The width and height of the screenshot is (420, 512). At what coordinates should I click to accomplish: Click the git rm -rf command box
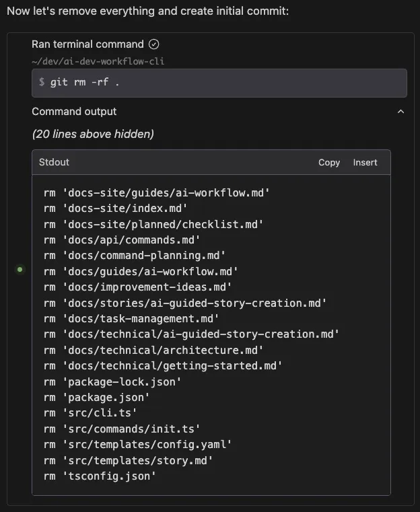(x=219, y=83)
